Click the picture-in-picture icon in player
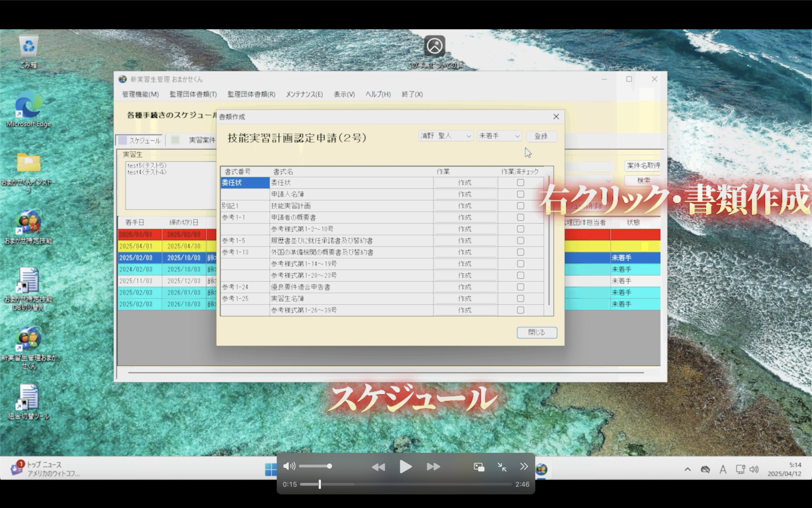 pos(479,467)
